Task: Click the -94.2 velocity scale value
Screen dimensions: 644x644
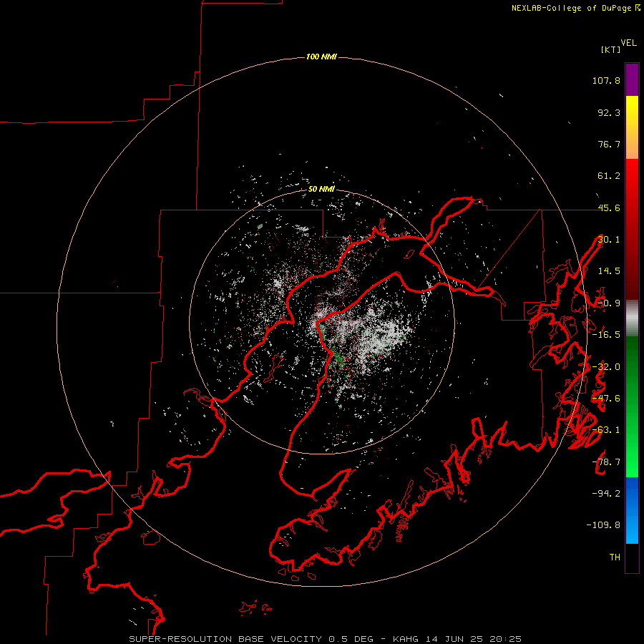Action: [606, 493]
